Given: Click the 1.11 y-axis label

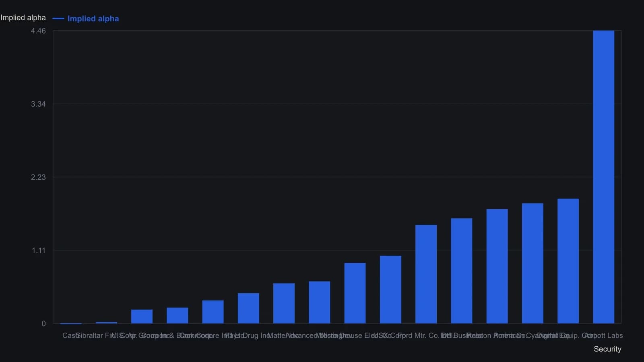Looking at the screenshot, I should click(39, 251).
